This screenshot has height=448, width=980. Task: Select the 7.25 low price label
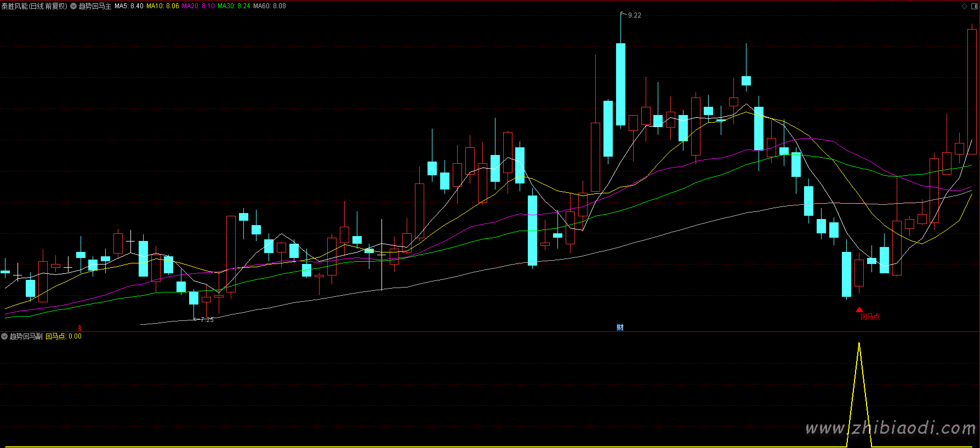(207, 320)
